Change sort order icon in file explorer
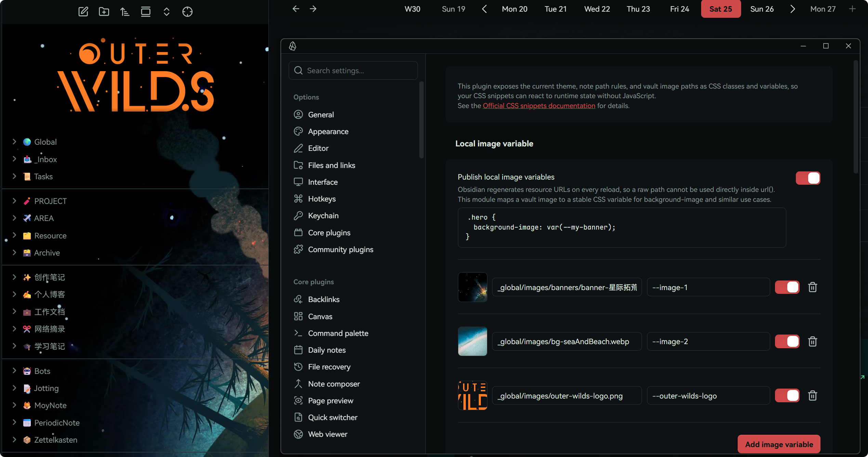This screenshot has width=868, height=457. coord(125,12)
